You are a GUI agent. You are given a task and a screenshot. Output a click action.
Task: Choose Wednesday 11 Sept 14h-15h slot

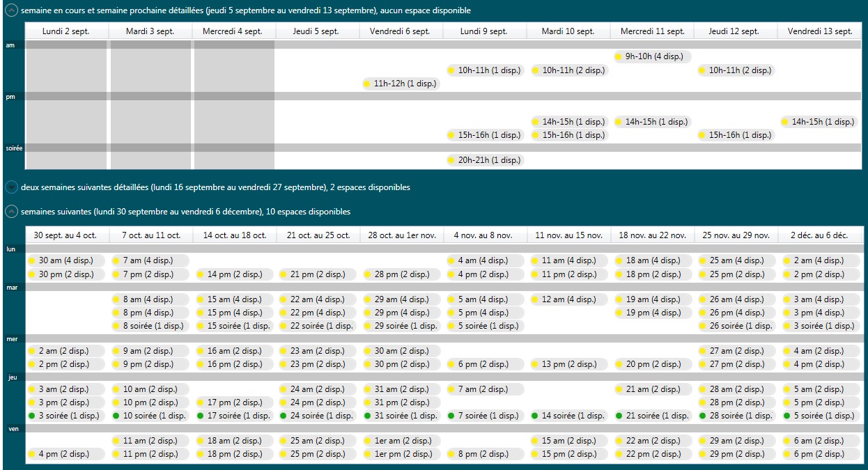(652, 122)
